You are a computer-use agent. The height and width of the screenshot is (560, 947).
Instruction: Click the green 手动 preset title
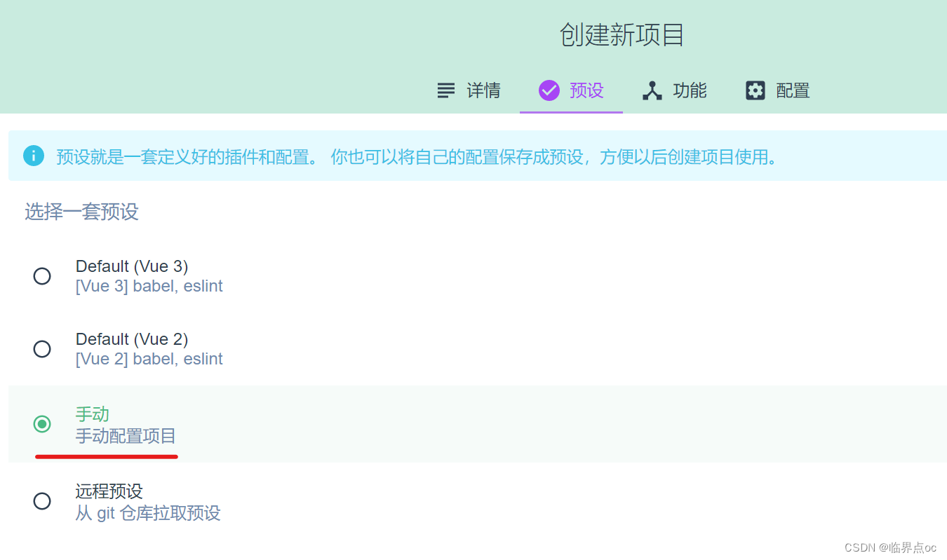pos(93,414)
